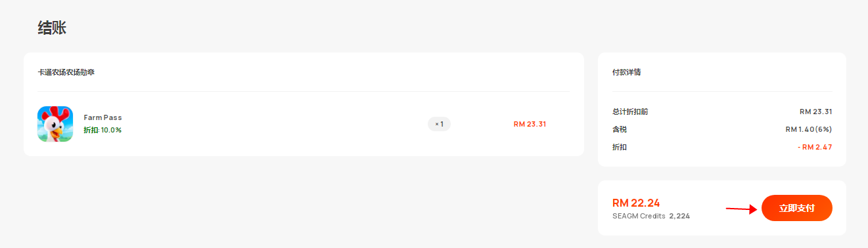The image size is (868, 248).
Task: Select the 含税 tax row label
Action: [619, 129]
